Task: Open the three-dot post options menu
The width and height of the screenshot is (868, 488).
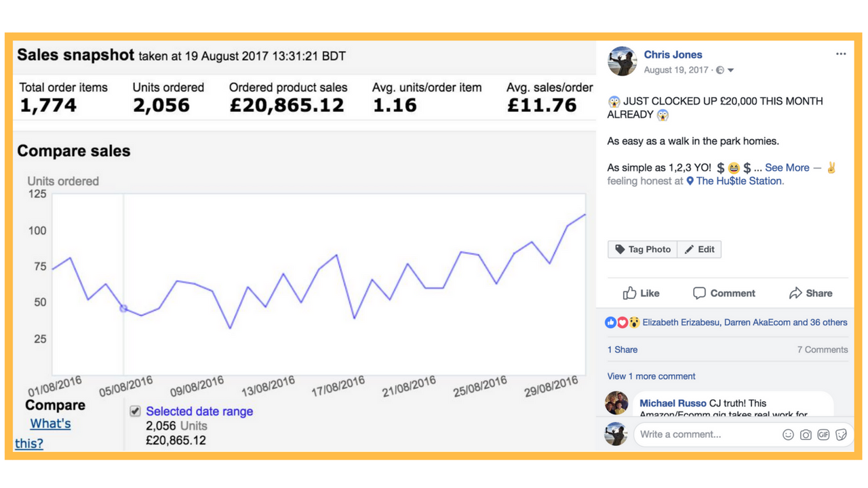Action: pos(841,54)
